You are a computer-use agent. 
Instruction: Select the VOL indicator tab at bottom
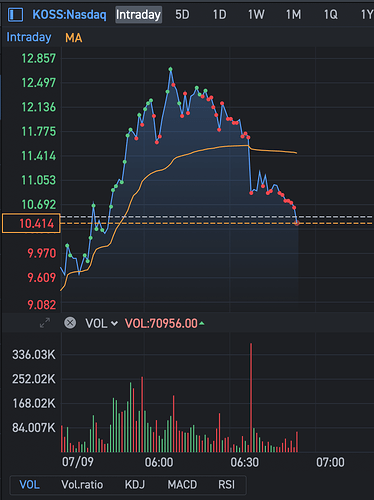coord(29,485)
